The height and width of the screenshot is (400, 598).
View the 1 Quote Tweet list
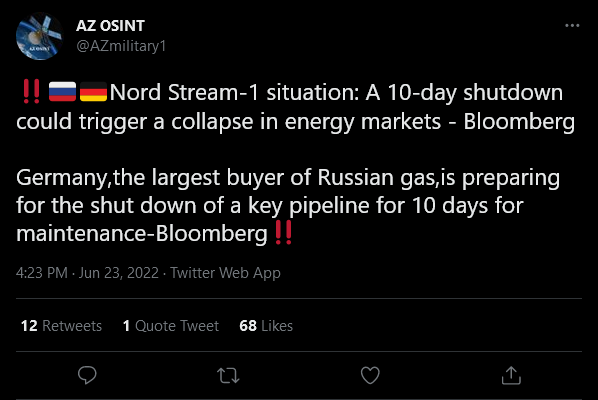tap(171, 326)
